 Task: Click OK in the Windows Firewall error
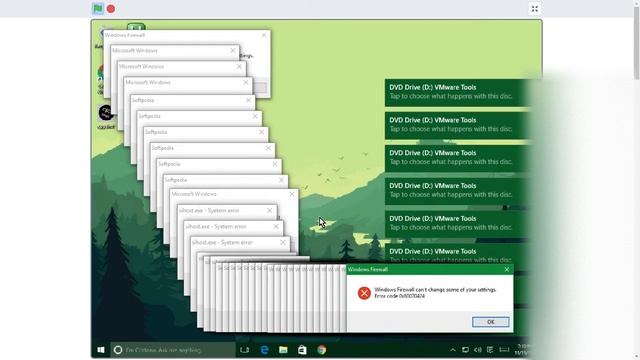(x=491, y=322)
